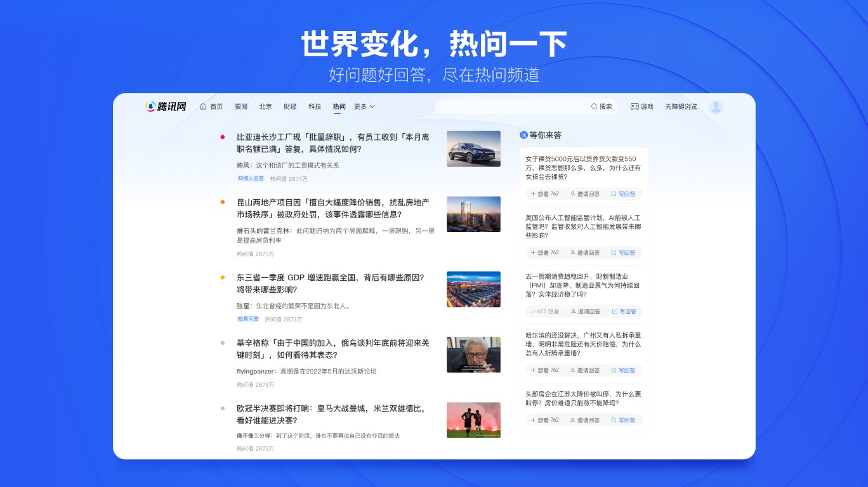This screenshot has height=487, width=868.
Task: Select the 科技 channel
Action: 315,107
